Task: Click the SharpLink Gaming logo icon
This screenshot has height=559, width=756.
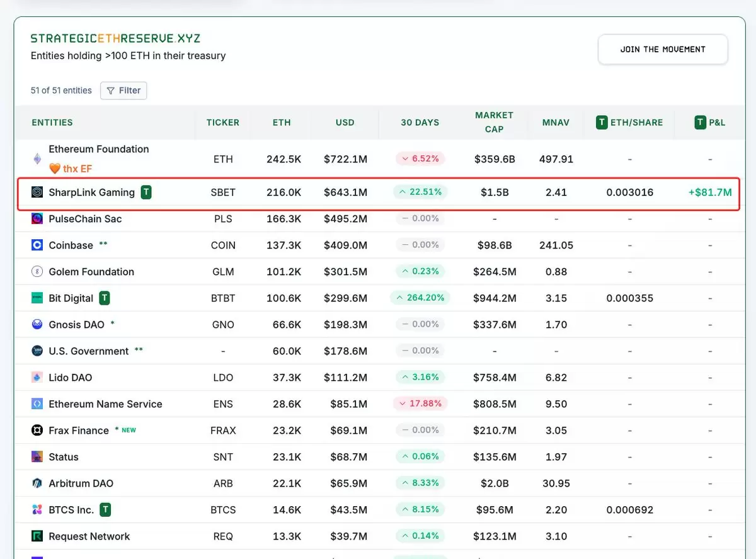Action: coord(37,192)
